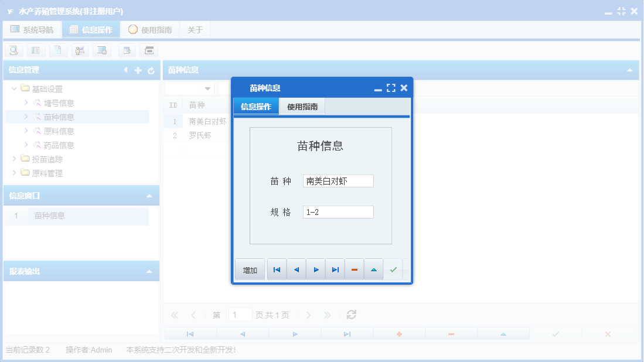Open the report list icon on the toolbar
Viewport: 644px width, 362px height.
pos(36,50)
